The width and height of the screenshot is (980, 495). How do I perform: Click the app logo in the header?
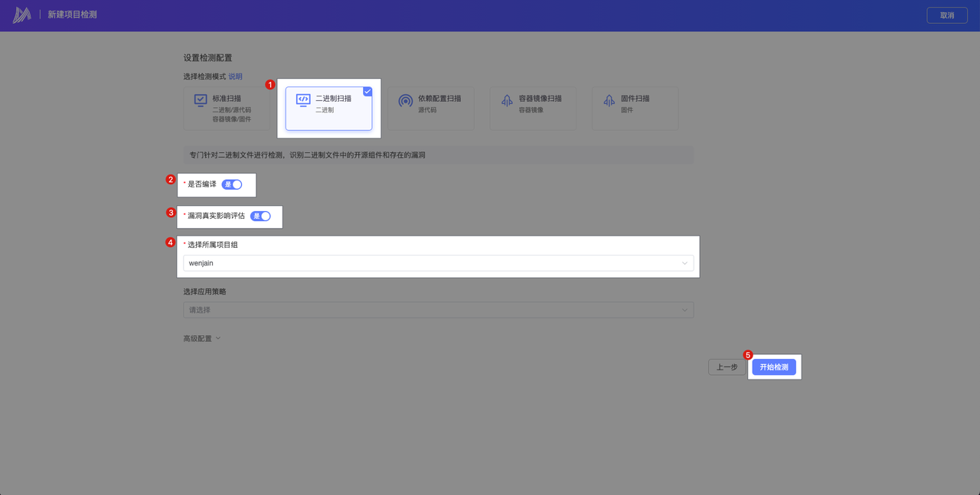[21, 15]
